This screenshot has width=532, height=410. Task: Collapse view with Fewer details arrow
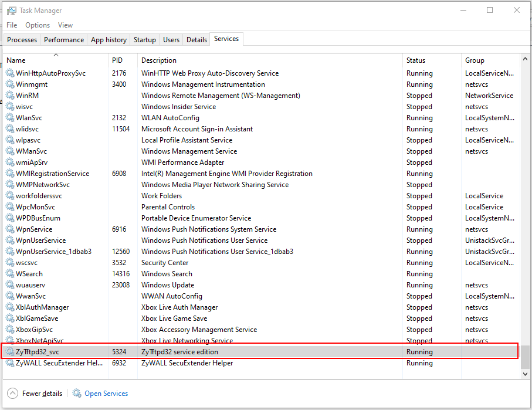coord(12,394)
